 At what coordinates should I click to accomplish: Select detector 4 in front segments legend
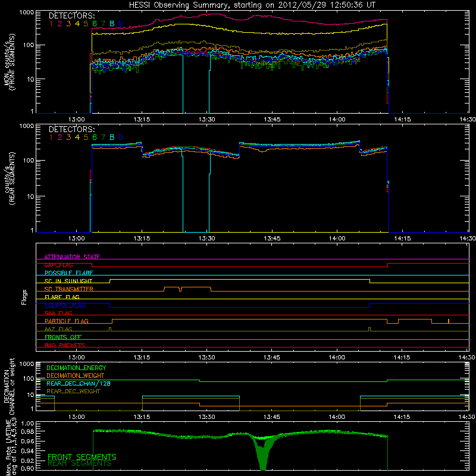[77, 24]
